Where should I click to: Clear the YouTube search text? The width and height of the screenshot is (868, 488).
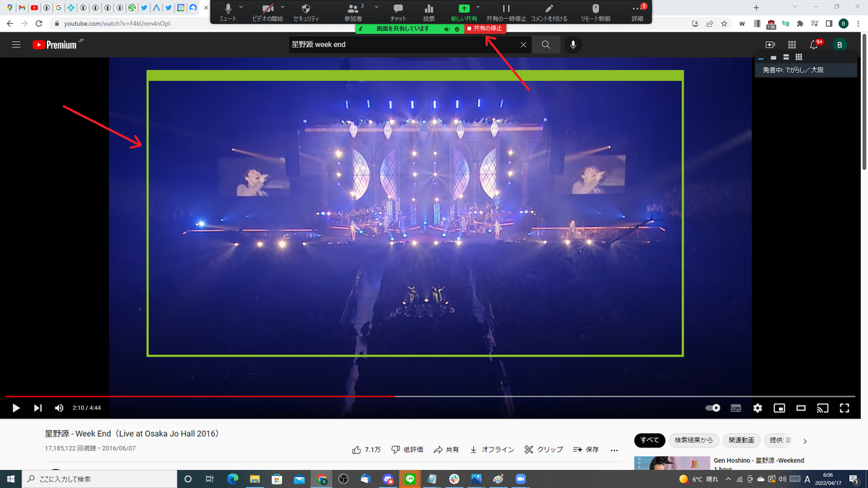click(x=524, y=45)
